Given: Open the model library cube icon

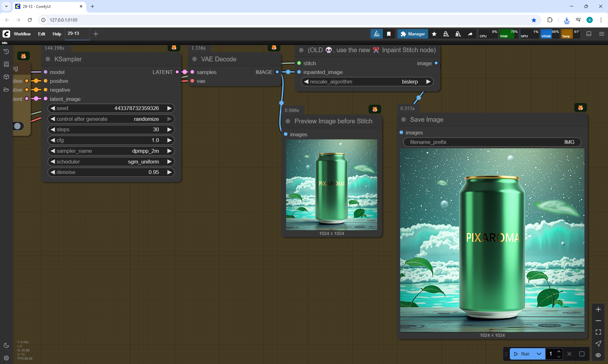Looking at the screenshot, I should (x=6, y=77).
